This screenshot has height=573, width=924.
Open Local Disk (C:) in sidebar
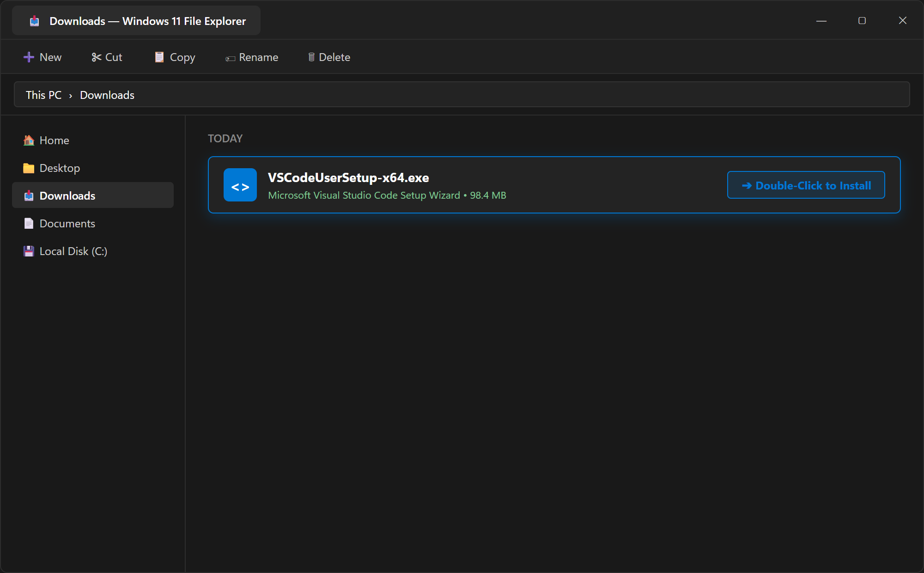(x=93, y=251)
